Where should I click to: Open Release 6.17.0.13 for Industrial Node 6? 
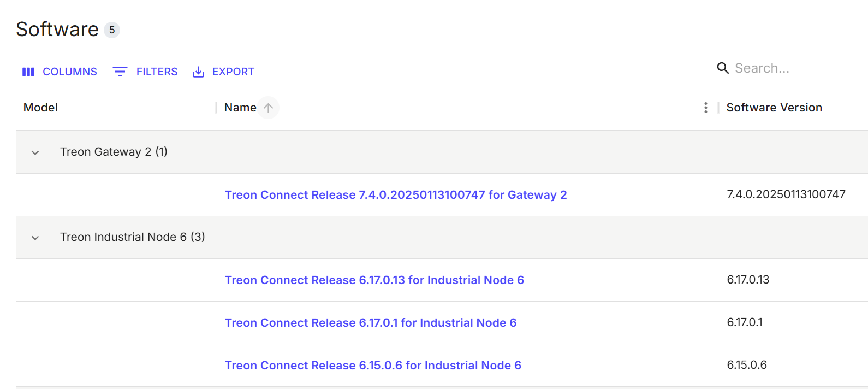tap(374, 280)
